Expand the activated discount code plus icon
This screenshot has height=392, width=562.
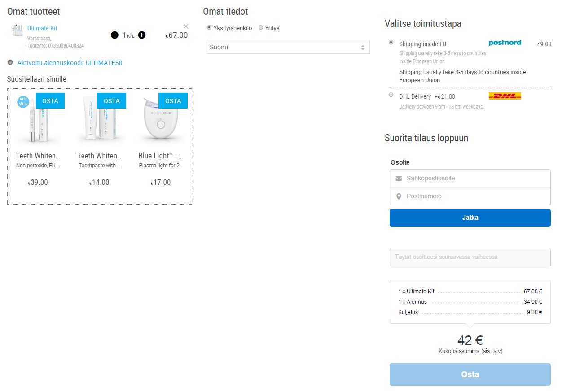[x=10, y=62]
